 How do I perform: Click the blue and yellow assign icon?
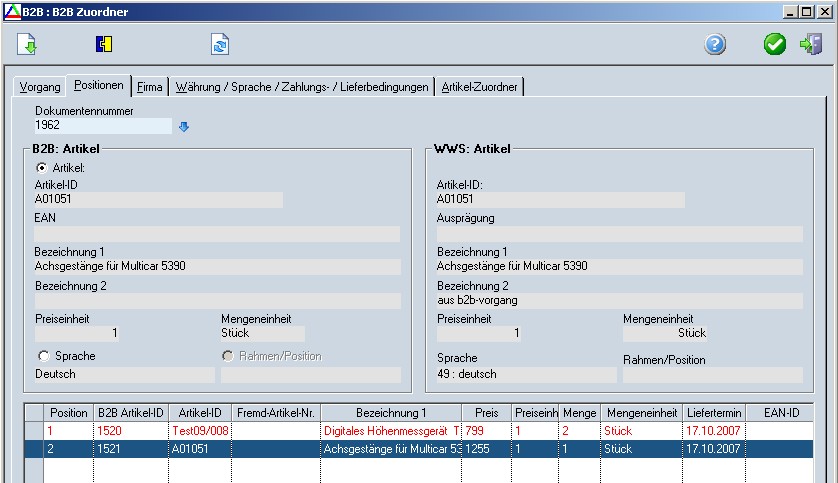coord(104,45)
